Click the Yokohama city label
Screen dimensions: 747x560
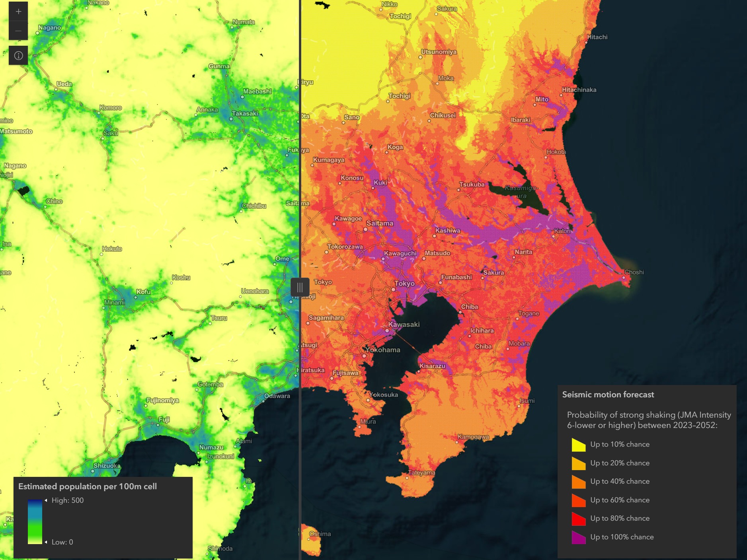point(382,350)
